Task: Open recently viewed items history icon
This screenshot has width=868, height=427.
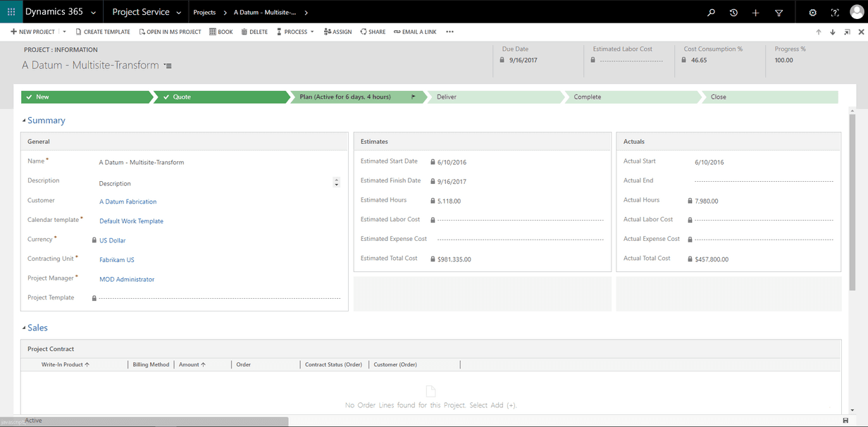Action: pyautogui.click(x=733, y=13)
